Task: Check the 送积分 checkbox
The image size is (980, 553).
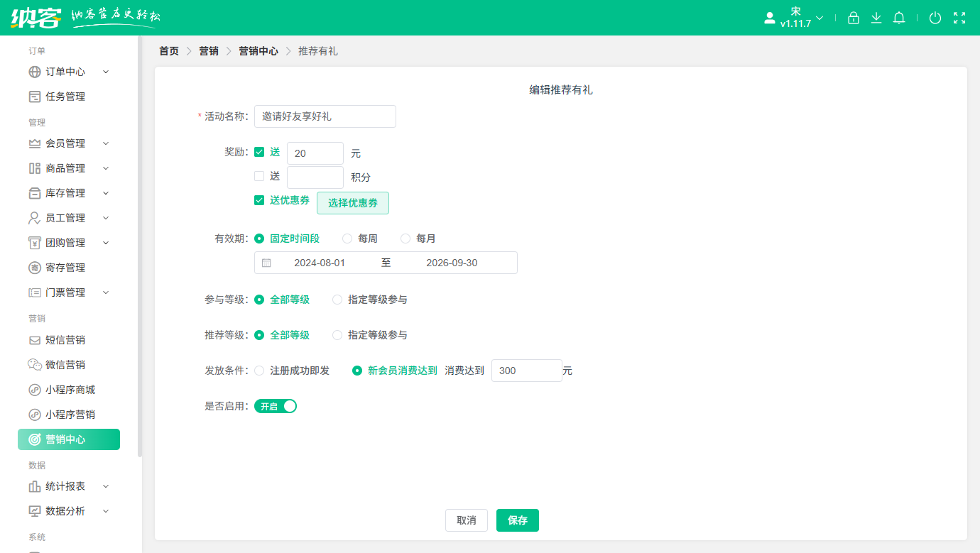Action: 259,175
